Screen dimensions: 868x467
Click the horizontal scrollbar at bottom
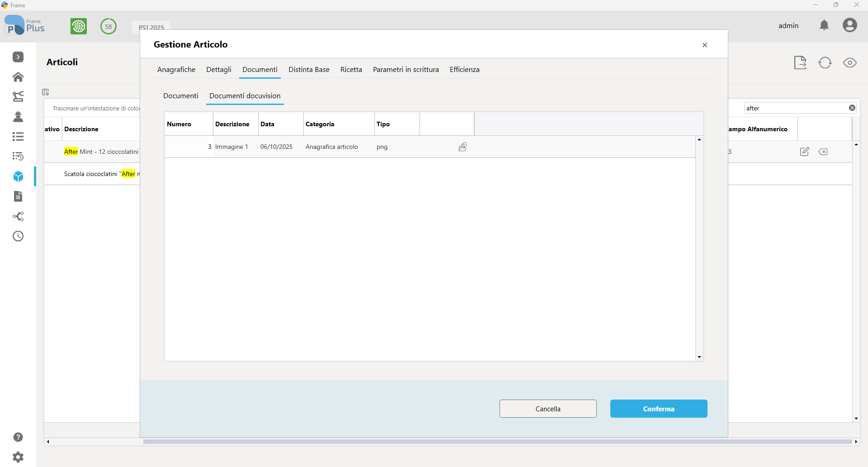coord(497,442)
